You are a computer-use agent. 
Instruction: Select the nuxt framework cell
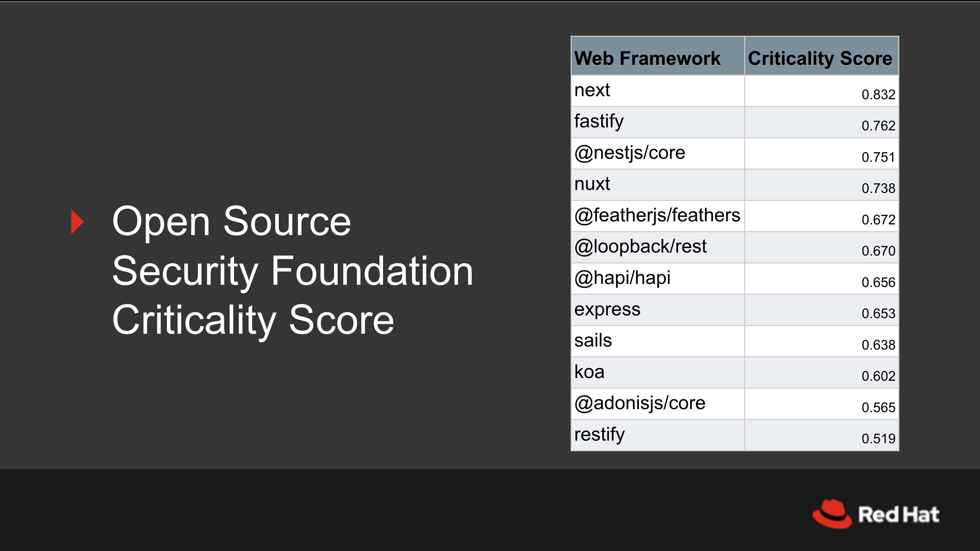592,184
